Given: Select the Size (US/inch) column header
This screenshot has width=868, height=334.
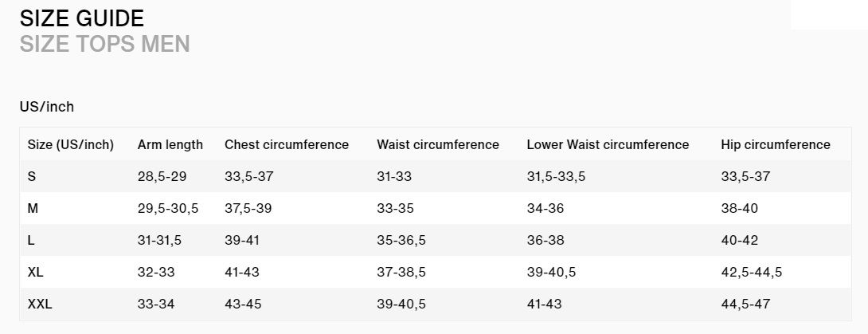Looking at the screenshot, I should [x=71, y=144].
